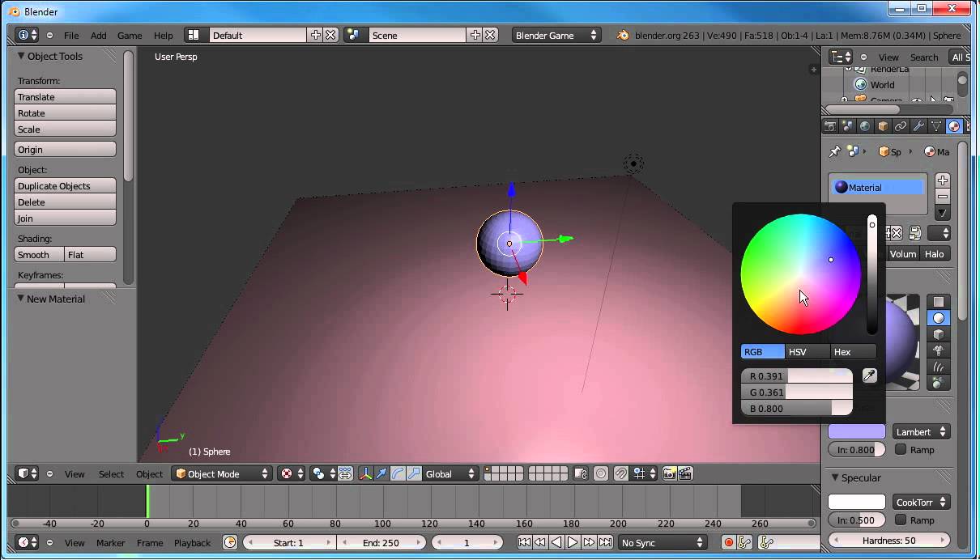Click the red record auto-keyframe button

click(x=728, y=542)
